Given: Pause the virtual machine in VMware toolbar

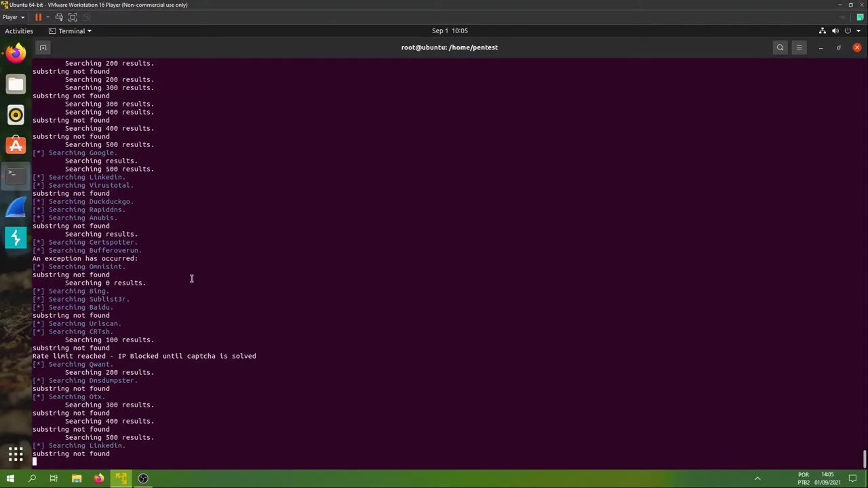Looking at the screenshot, I should [38, 17].
